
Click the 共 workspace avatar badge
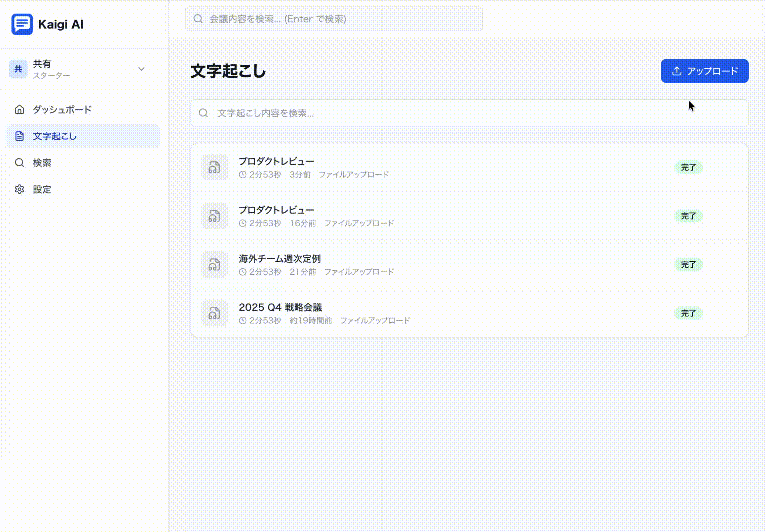click(18, 69)
